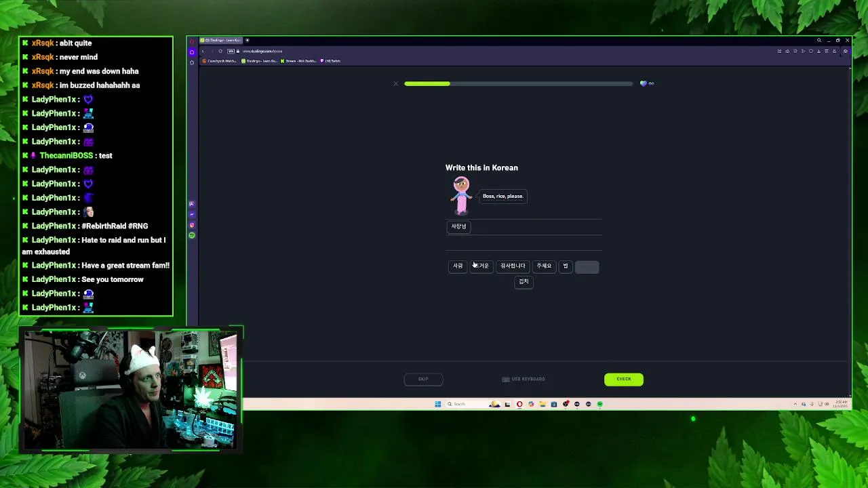This screenshot has width=868, height=488.
Task: Click the taskbar clock
Action: coord(841,404)
